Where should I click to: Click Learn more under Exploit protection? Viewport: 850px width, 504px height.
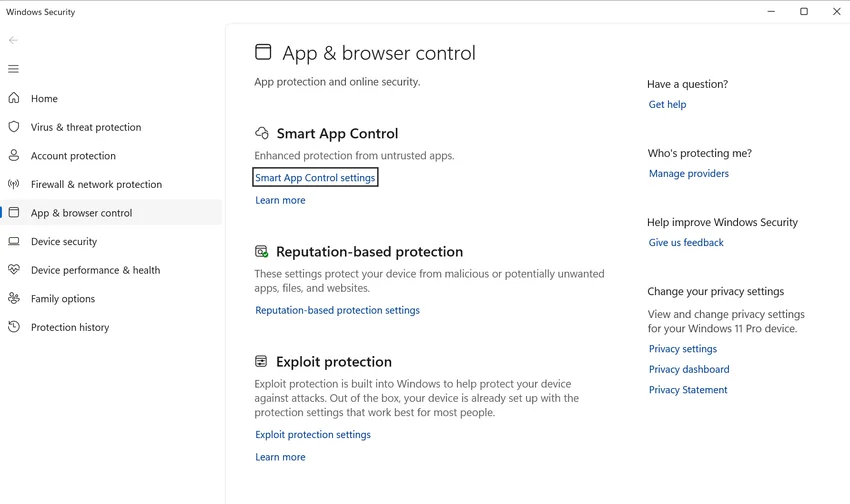click(x=280, y=457)
